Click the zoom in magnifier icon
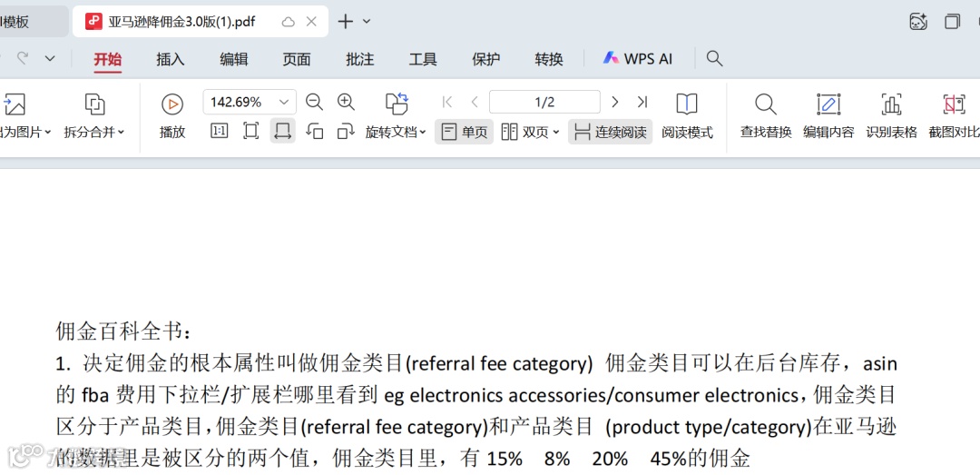The width and height of the screenshot is (980, 475). click(346, 102)
